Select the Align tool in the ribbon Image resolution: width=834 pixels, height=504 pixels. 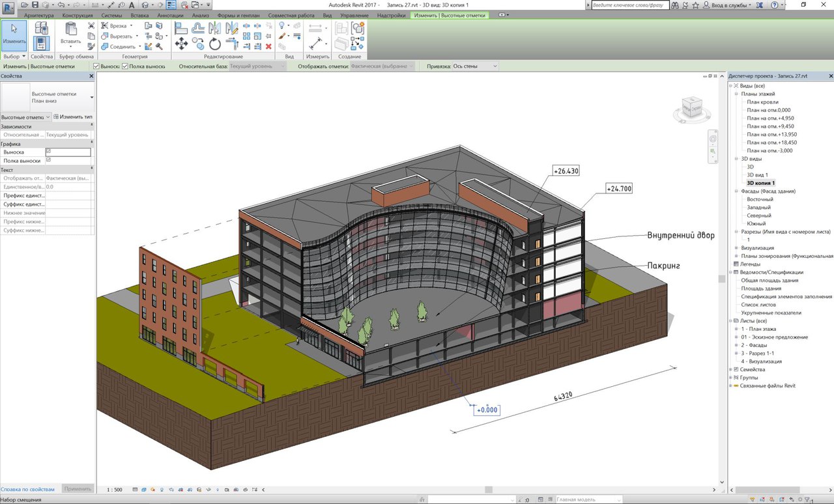pos(181,27)
